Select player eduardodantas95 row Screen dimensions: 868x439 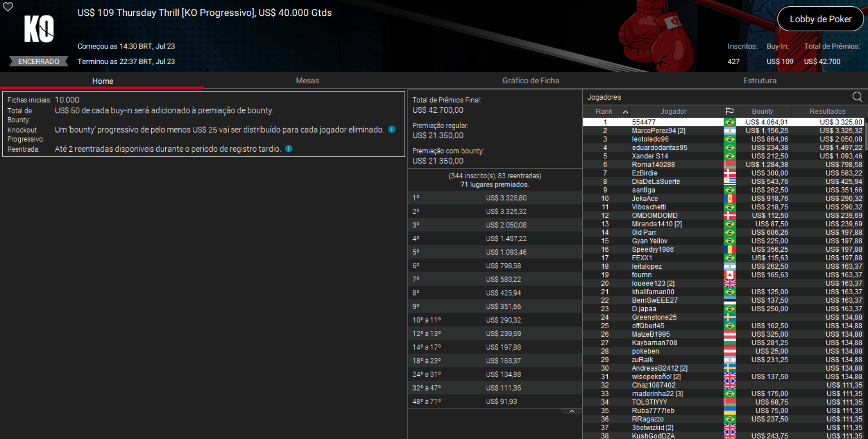[x=723, y=148]
